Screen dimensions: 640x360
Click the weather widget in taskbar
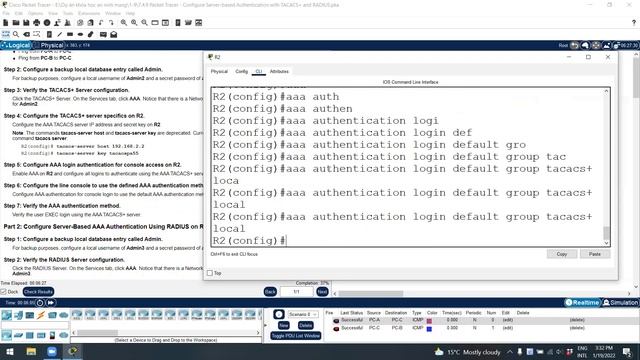point(467,351)
